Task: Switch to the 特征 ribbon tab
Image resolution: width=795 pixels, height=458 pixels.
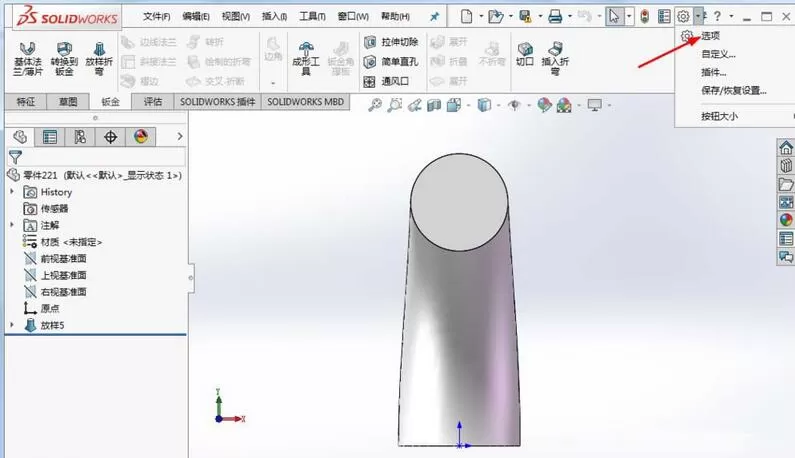Action: coord(25,101)
